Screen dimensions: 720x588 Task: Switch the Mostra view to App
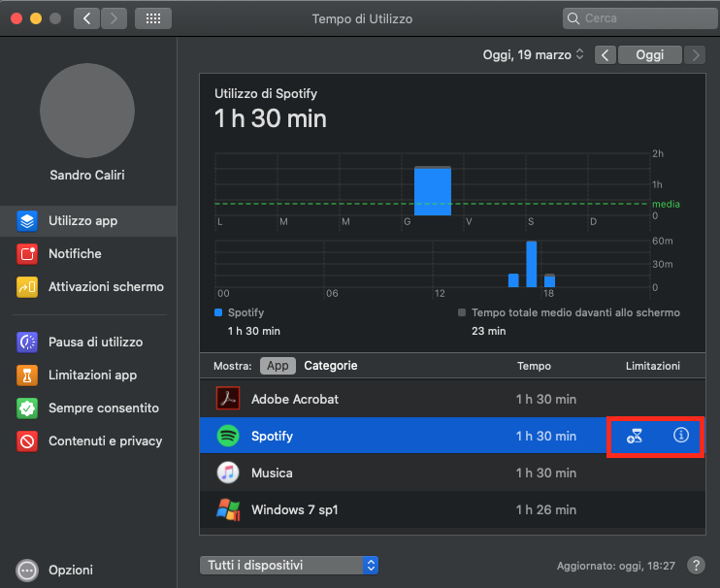(278, 366)
